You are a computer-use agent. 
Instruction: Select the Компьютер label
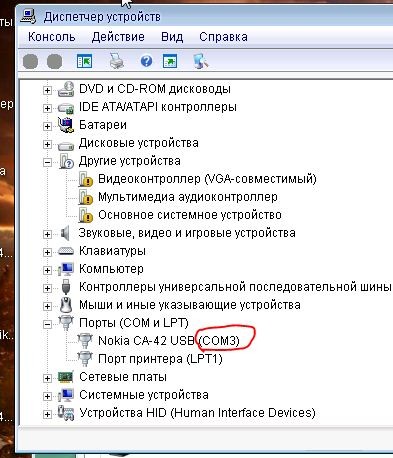coord(111,269)
